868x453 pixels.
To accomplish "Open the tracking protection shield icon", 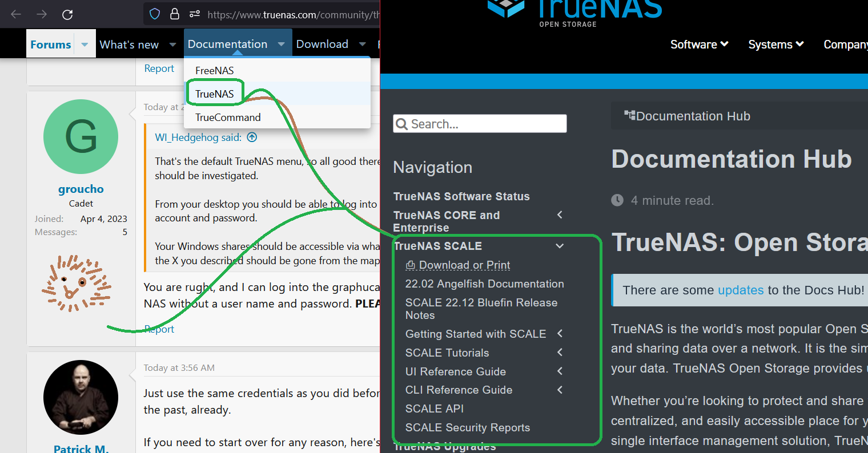I will click(155, 14).
